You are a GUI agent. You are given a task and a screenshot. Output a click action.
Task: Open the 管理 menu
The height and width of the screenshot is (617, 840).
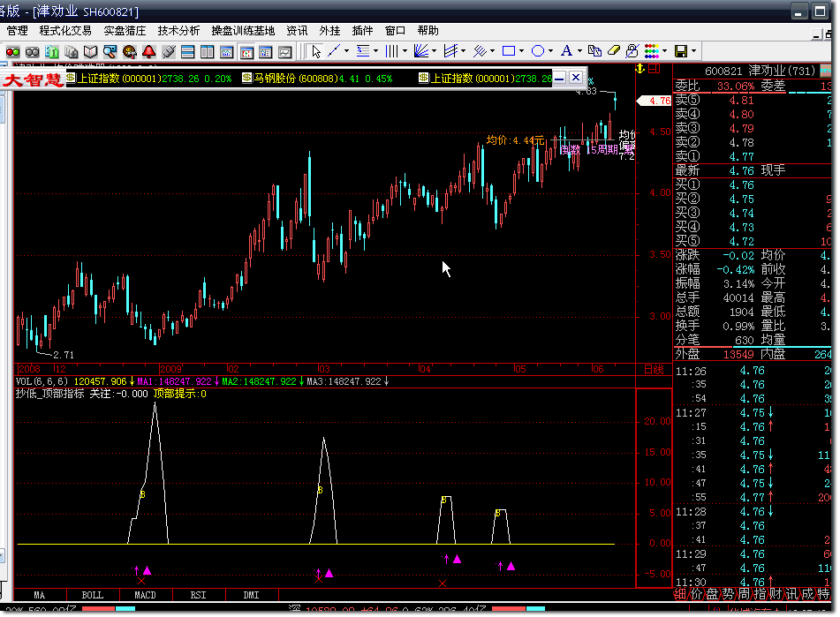tap(17, 31)
